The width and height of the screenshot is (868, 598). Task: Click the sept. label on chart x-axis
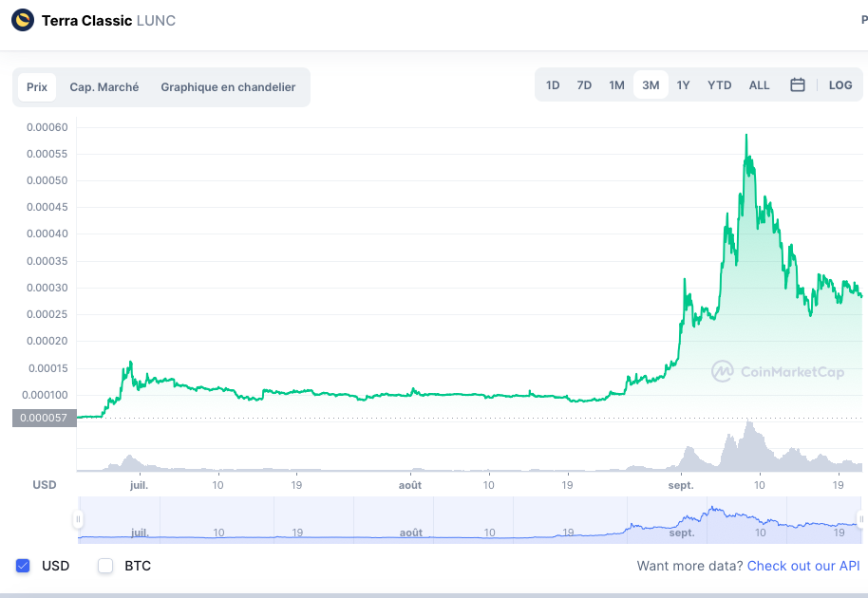point(681,485)
